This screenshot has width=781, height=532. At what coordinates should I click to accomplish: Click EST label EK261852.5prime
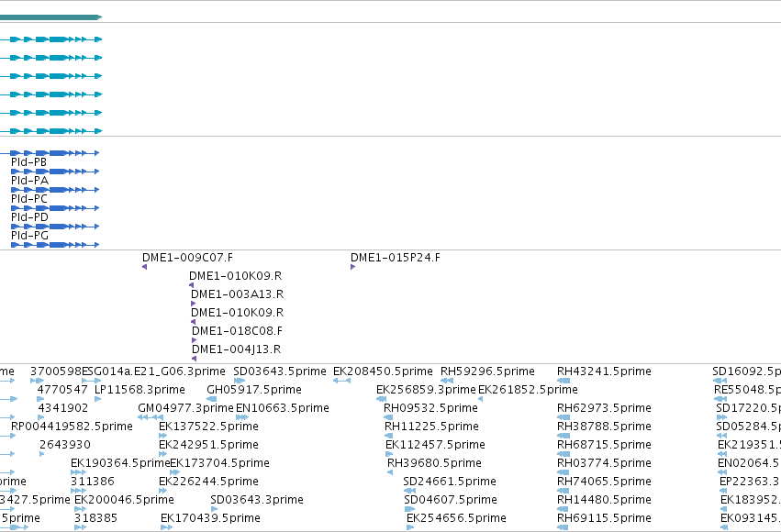click(528, 390)
